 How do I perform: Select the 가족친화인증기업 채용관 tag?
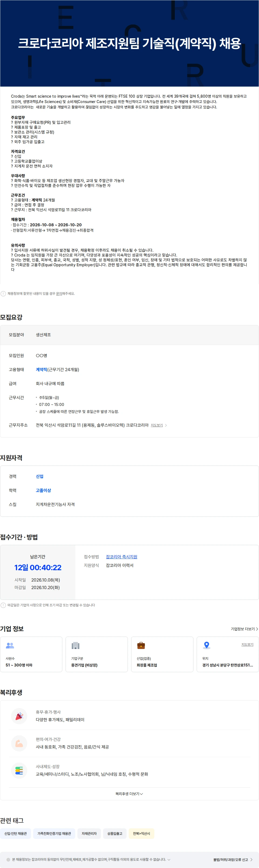coord(54,833)
